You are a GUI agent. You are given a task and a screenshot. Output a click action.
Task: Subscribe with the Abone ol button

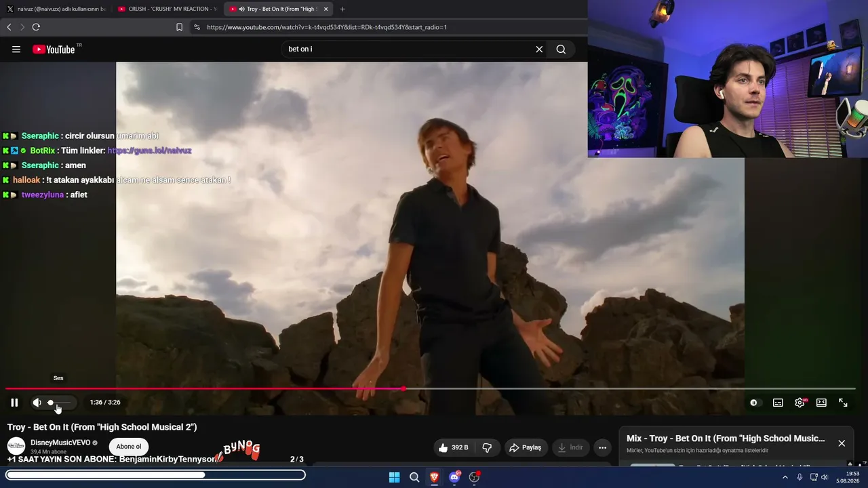[x=129, y=447]
